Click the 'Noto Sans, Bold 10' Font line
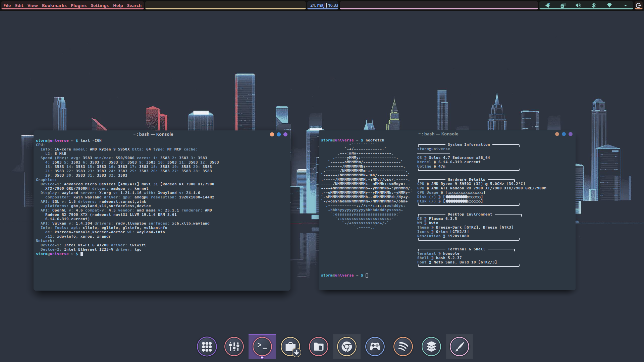 457,262
